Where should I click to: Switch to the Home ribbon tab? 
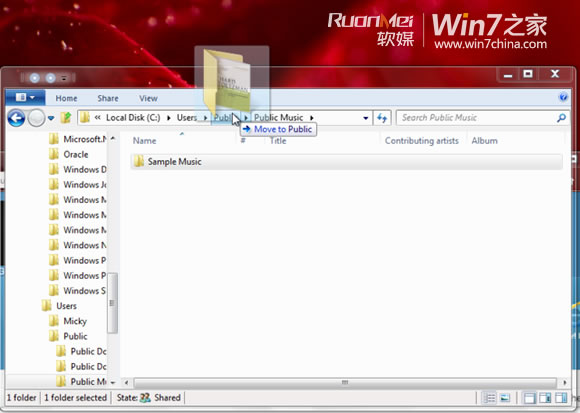pyautogui.click(x=66, y=98)
